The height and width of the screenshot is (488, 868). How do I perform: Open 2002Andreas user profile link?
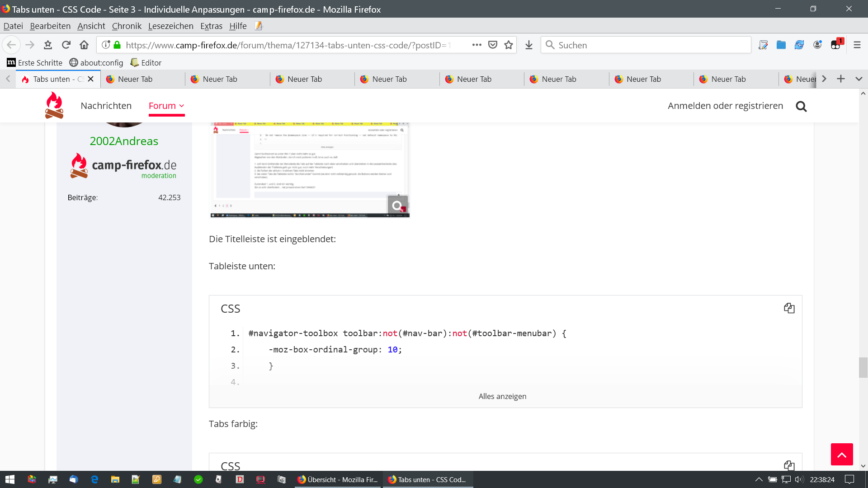tap(124, 141)
